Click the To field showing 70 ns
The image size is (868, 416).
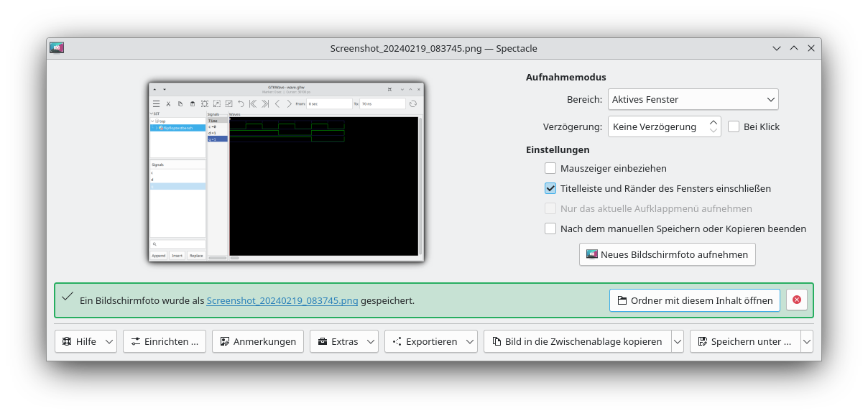pos(383,103)
